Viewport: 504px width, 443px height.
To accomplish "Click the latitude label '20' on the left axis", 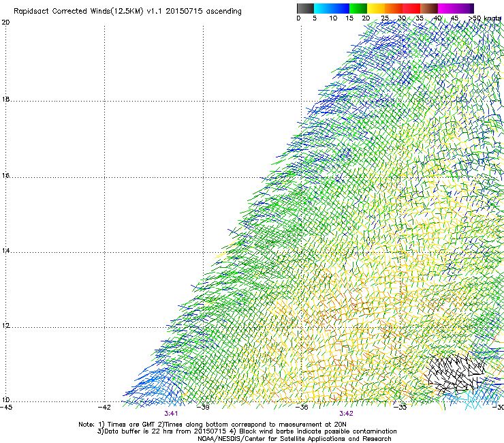I will [x=5, y=22].
